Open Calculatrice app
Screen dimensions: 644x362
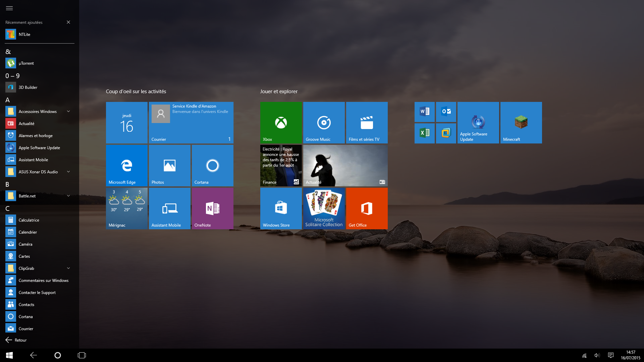[40, 220]
